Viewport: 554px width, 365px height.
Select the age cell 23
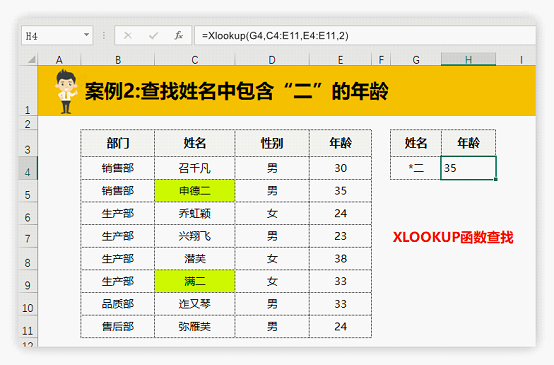click(341, 236)
